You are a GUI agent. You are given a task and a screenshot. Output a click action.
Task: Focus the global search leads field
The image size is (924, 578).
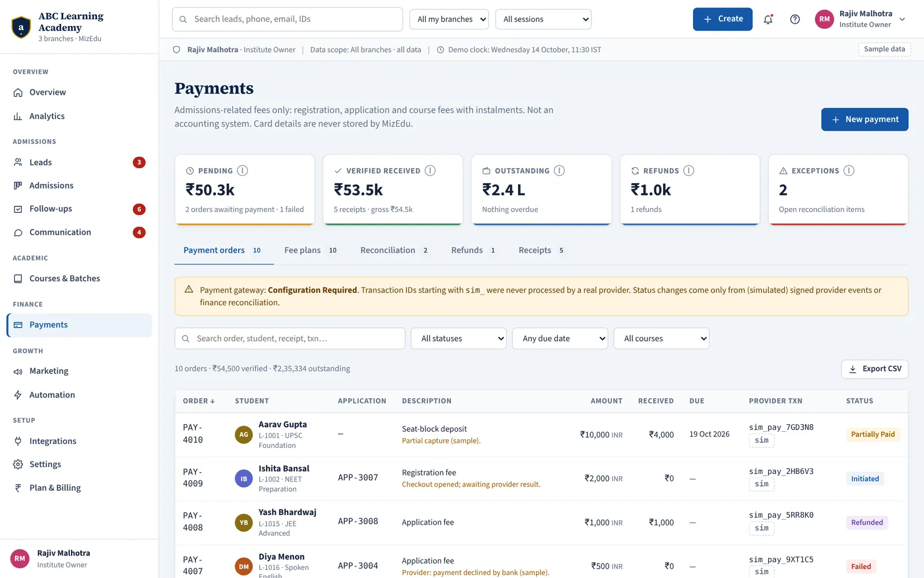click(287, 19)
